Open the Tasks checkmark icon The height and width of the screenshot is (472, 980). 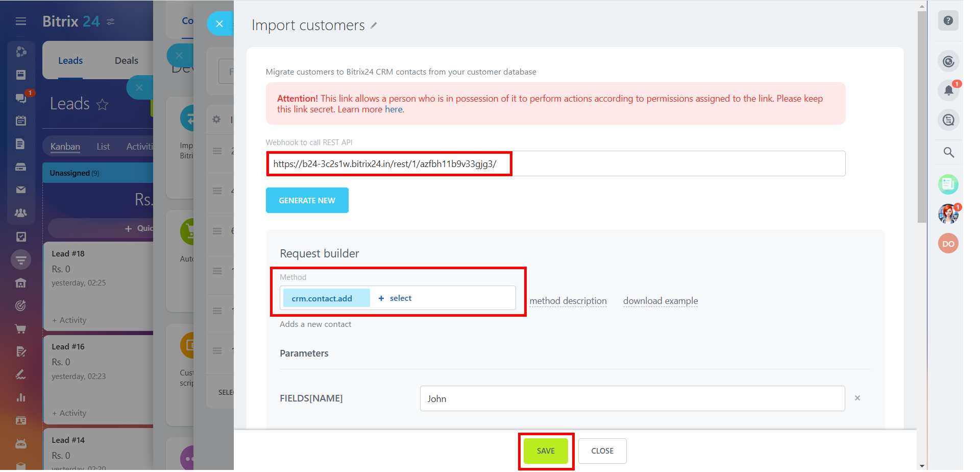coord(21,237)
